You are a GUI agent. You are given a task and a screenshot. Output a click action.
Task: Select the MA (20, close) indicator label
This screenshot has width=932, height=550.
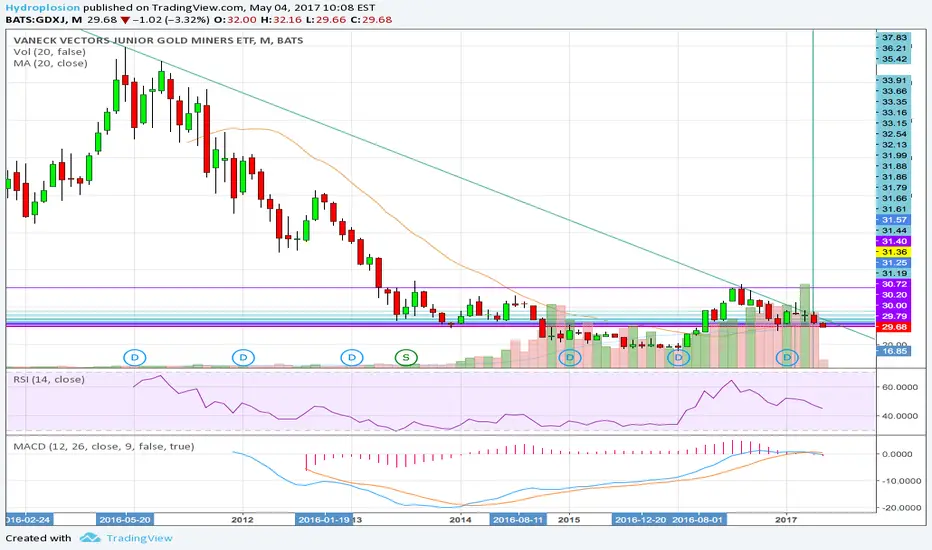click(x=51, y=63)
